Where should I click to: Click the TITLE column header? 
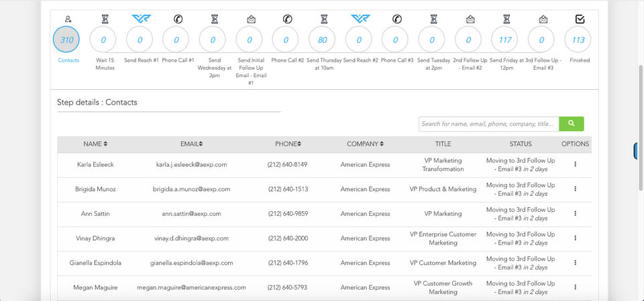pos(443,144)
